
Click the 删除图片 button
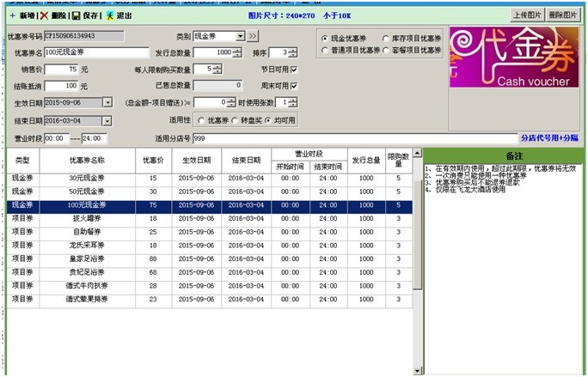[x=563, y=15]
